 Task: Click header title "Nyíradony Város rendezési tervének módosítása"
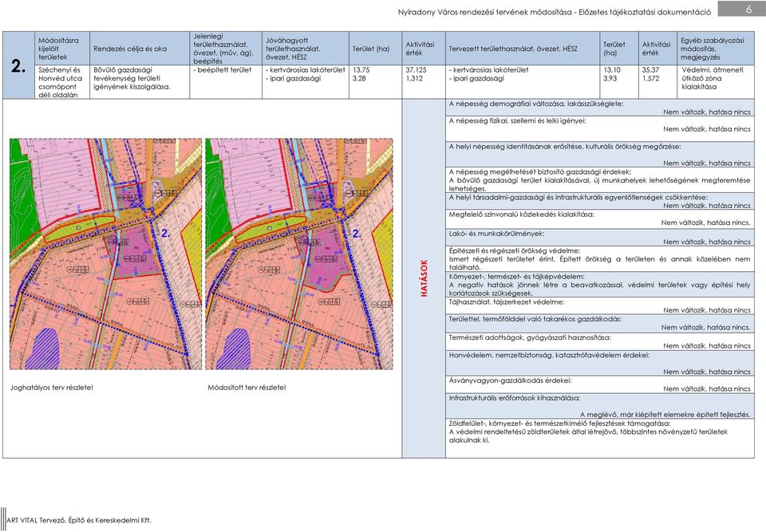coord(484,12)
